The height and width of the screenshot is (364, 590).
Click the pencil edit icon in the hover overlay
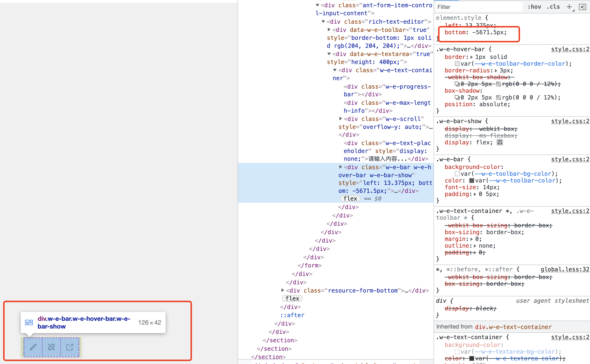(33, 348)
